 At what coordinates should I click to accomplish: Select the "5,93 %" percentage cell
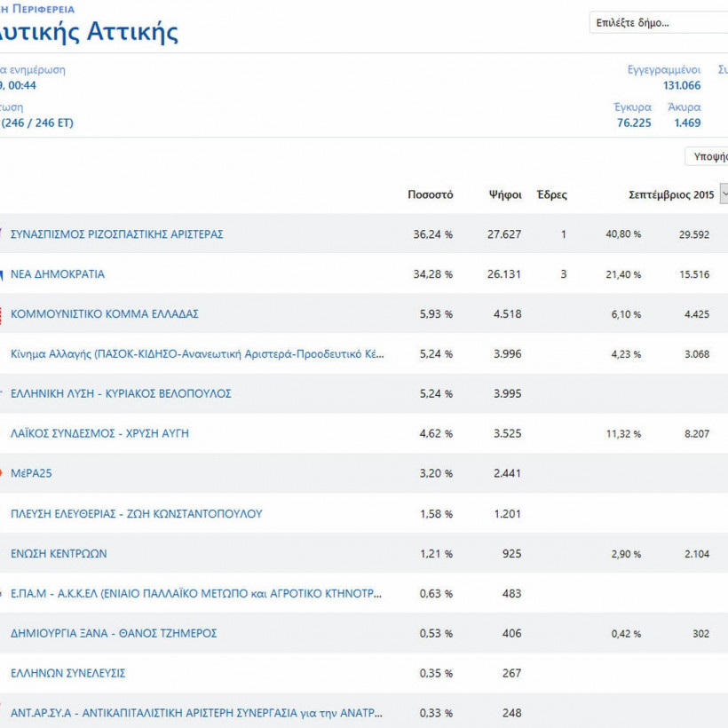[x=436, y=314]
